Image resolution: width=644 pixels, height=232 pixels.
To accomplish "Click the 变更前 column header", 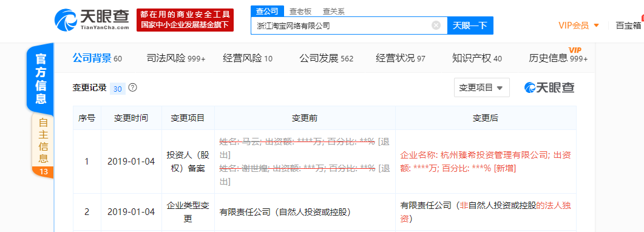I will pyautogui.click(x=304, y=118).
